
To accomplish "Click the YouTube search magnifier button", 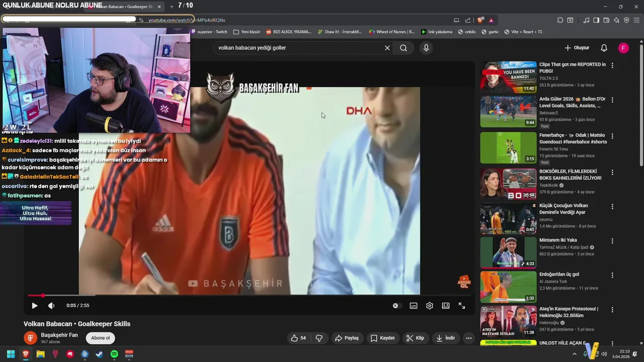I will pos(404,48).
